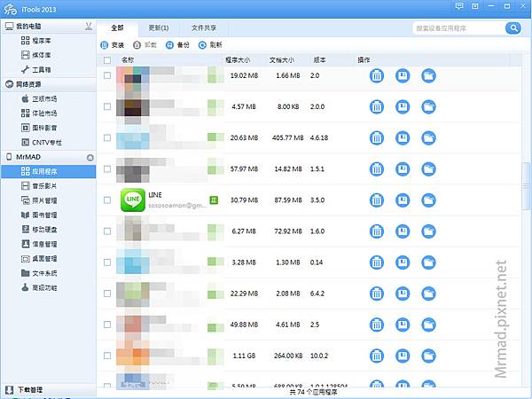532x399 pixels.
Task: Delete the 49.88 MB app via trash icon
Action: (x=376, y=325)
